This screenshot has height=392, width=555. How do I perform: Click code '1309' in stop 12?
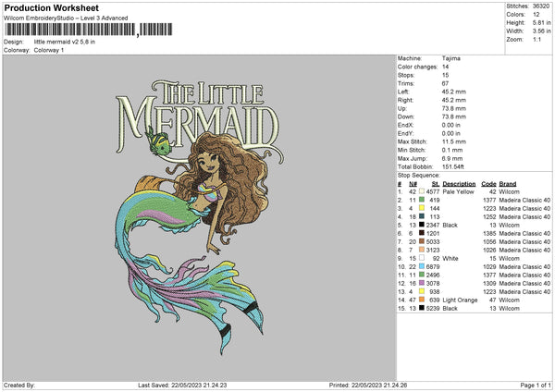coord(489,284)
